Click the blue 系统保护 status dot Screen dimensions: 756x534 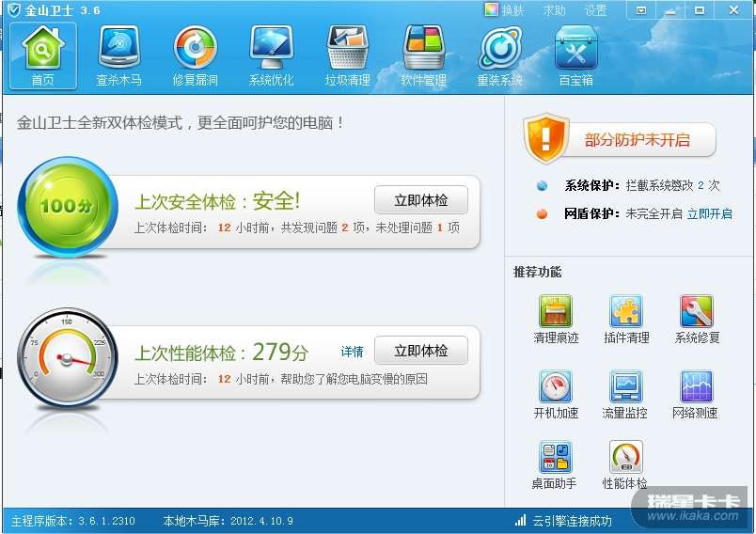(x=542, y=185)
